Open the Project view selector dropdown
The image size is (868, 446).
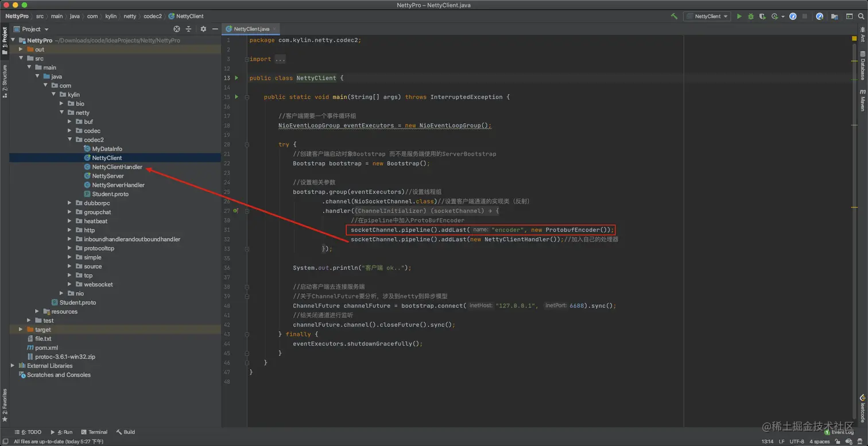(x=32, y=29)
